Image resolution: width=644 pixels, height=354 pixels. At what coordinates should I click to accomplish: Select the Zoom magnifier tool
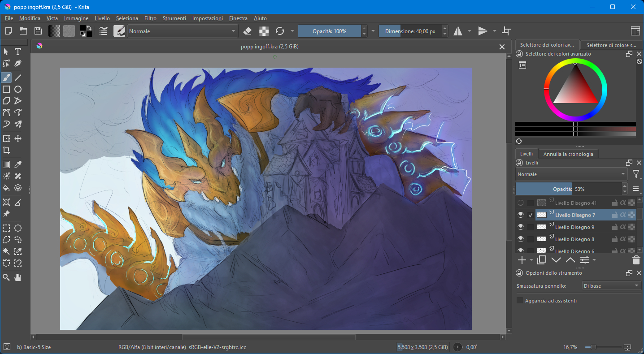[x=6, y=277]
